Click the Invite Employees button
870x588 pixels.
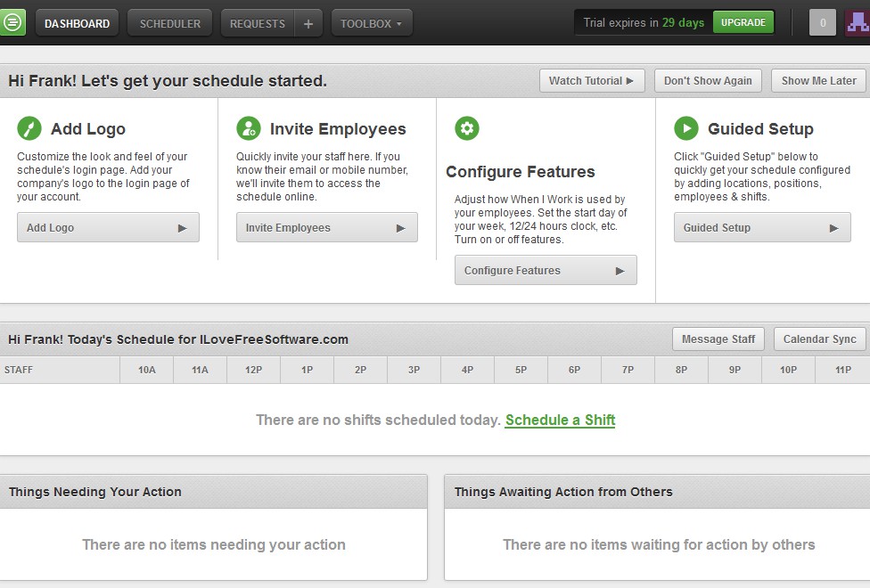coord(327,227)
